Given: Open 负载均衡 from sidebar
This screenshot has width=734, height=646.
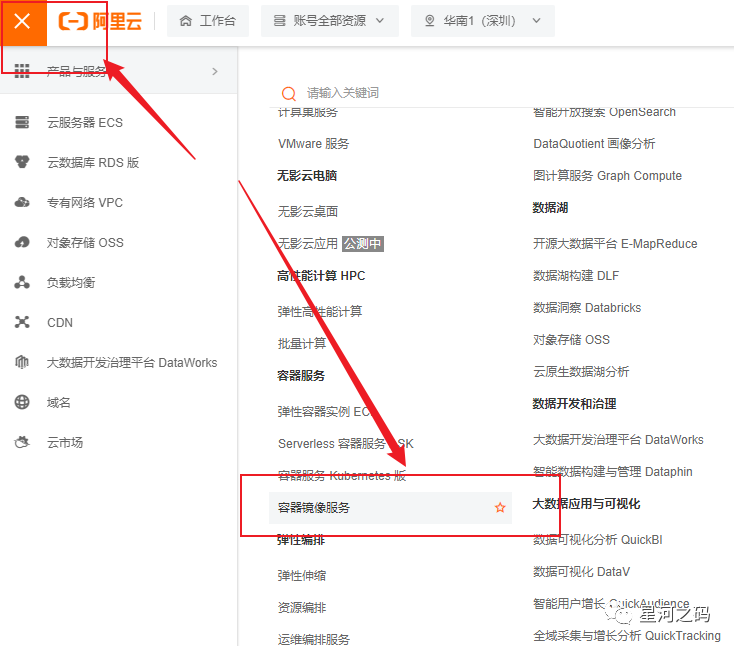Looking at the screenshot, I should coord(71,282).
